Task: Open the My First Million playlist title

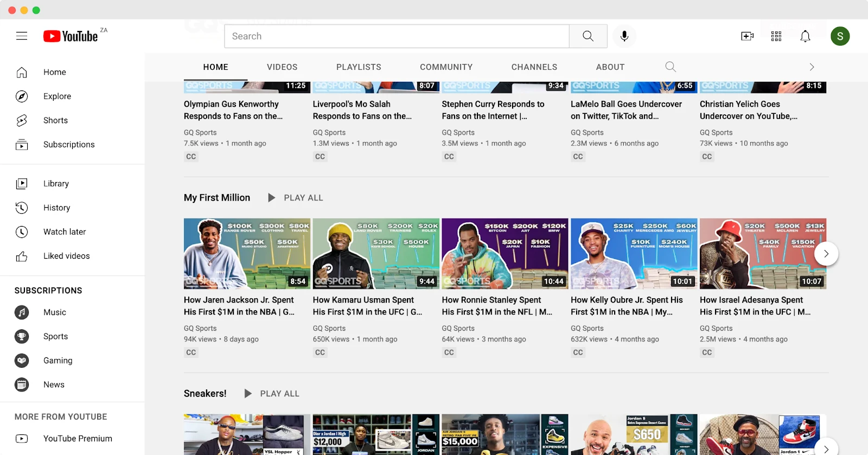Action: click(217, 198)
